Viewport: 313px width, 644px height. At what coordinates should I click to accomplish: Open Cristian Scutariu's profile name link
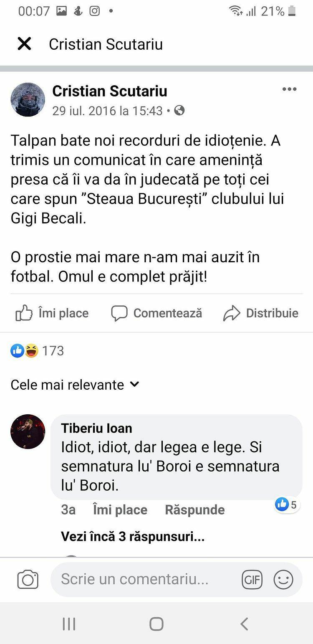pos(110,91)
